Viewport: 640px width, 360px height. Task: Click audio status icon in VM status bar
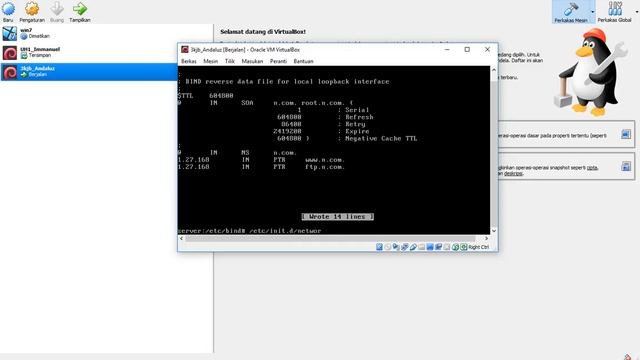pyautogui.click(x=396, y=247)
